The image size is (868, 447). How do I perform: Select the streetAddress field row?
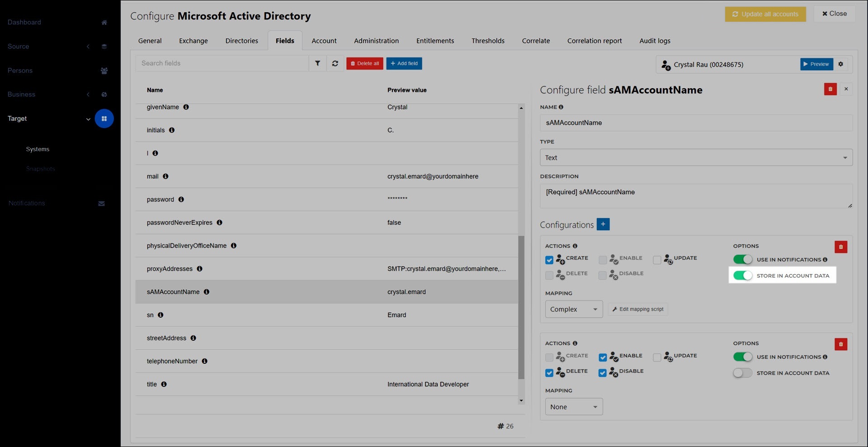click(327, 338)
